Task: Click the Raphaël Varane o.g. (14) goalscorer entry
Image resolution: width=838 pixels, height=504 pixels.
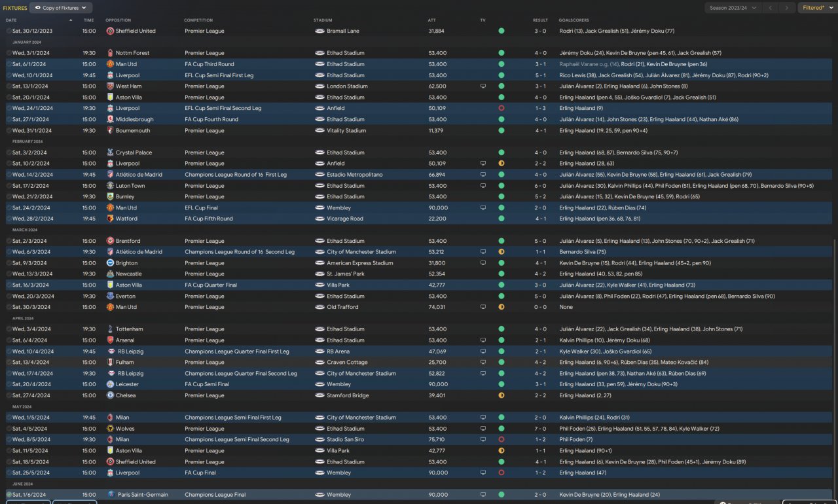Action: pos(589,64)
